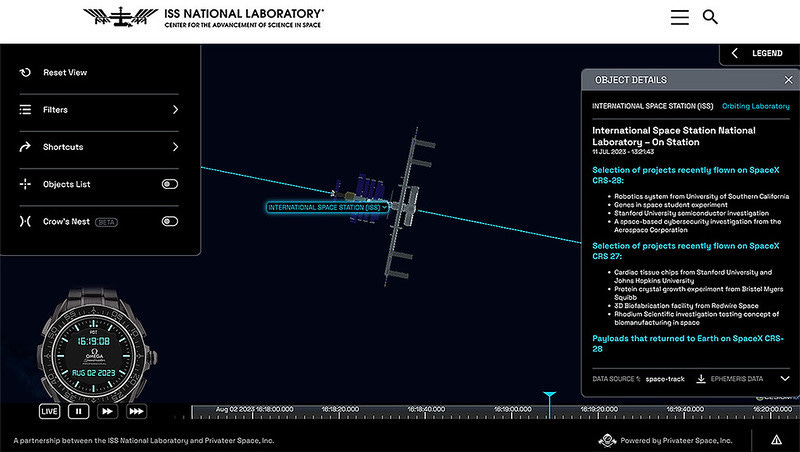Click timeline at 16:18:20.000 tick
Viewport: 800px width, 452px height.
click(340, 410)
